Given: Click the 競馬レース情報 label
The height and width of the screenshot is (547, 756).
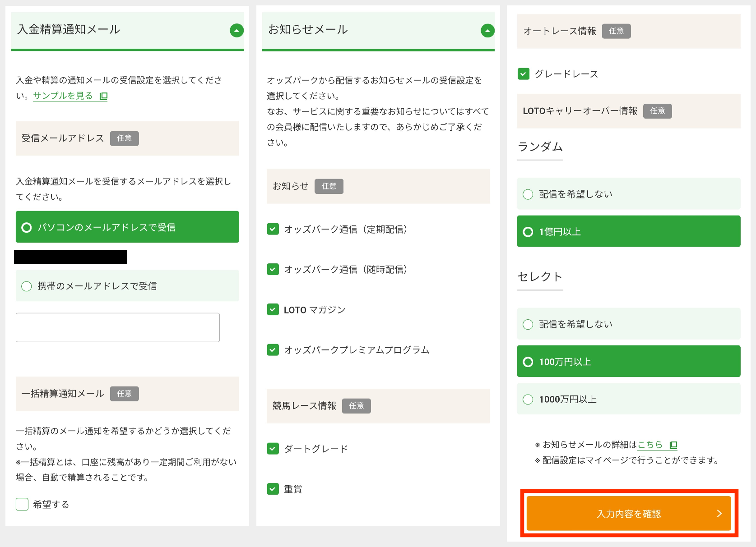Looking at the screenshot, I should (304, 406).
